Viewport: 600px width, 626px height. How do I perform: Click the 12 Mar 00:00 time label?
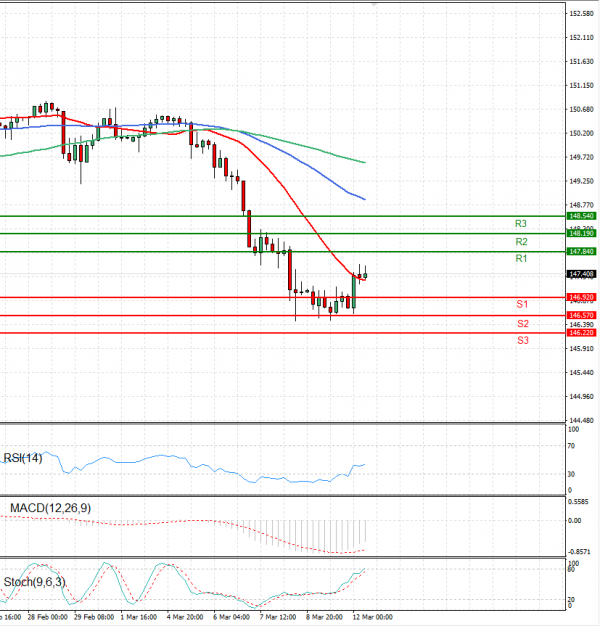[x=372, y=617]
